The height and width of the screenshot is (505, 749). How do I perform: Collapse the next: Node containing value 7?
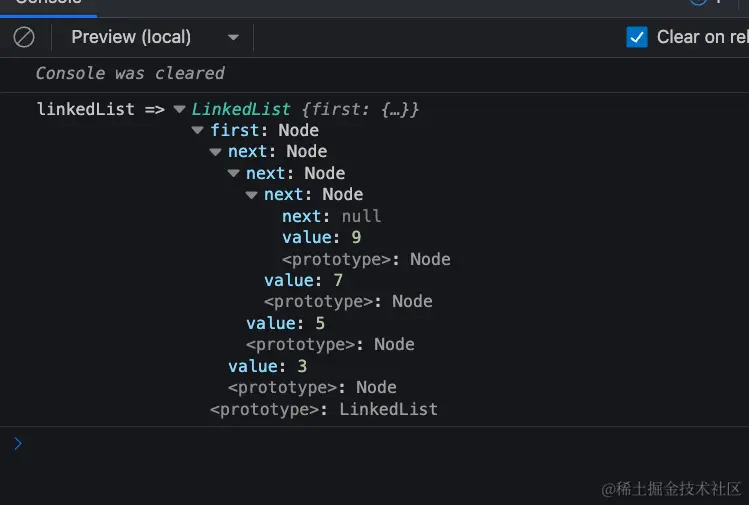[x=234, y=173]
